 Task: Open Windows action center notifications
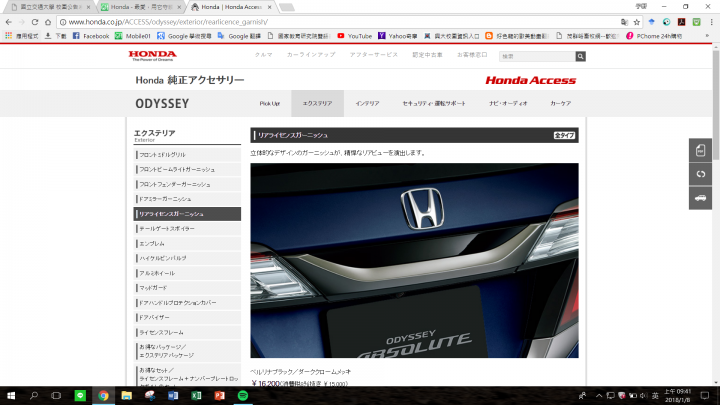[x=705, y=395]
